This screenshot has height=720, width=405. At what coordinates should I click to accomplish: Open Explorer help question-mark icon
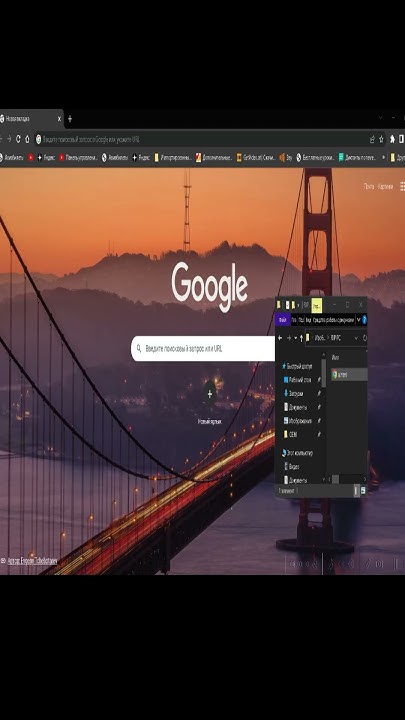[365, 320]
